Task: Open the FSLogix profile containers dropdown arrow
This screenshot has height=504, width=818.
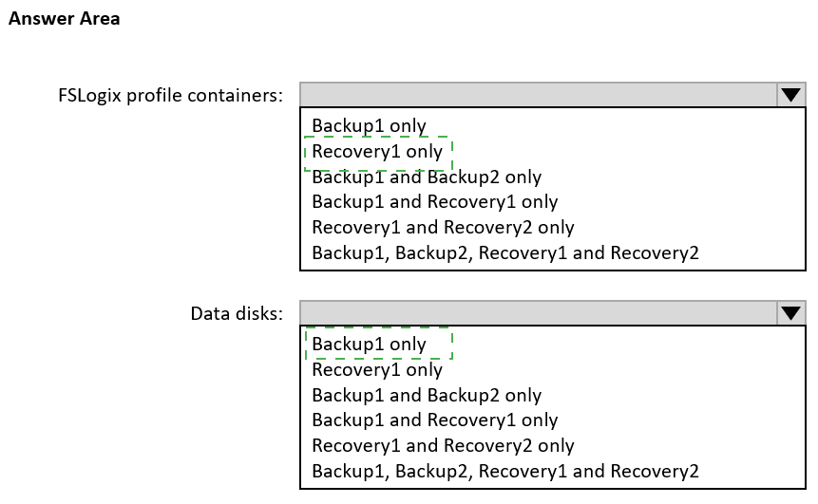Action: (790, 95)
